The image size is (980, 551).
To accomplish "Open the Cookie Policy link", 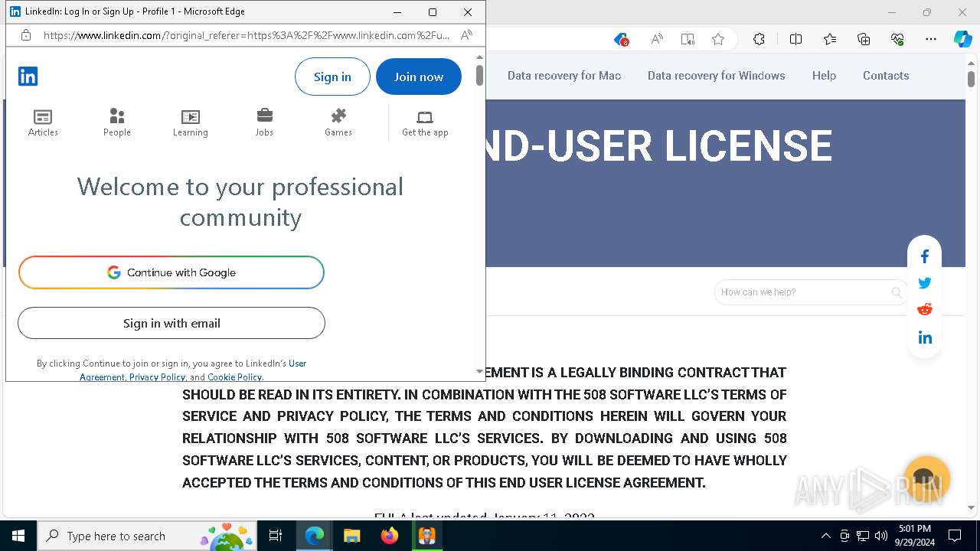I will point(235,377).
